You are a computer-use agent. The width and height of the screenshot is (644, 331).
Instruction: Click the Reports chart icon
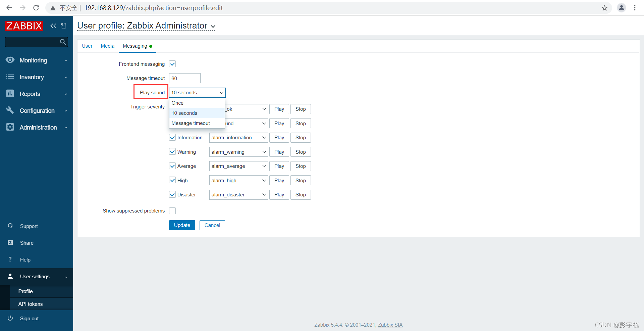tap(10, 94)
